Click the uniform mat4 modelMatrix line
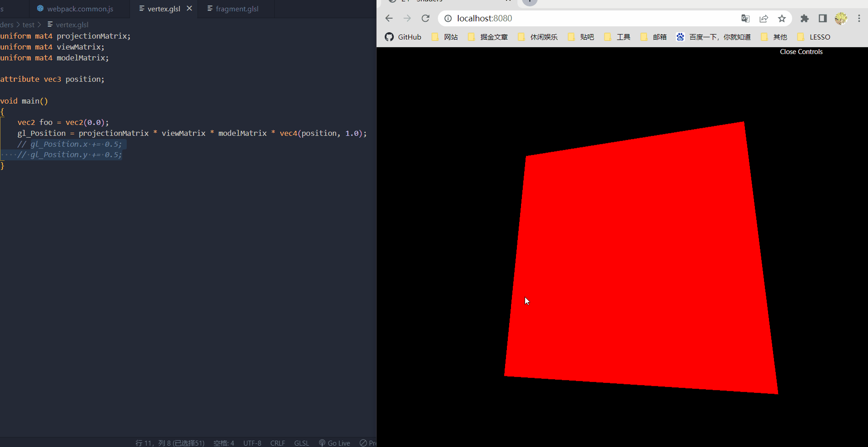The width and height of the screenshot is (868, 447). pyautogui.click(x=55, y=58)
